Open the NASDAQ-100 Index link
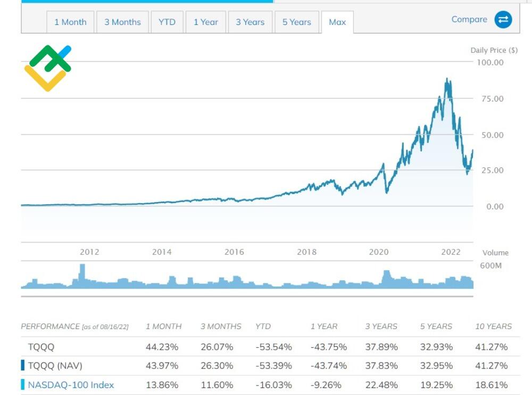This screenshot has width=532, height=395. pyautogui.click(x=71, y=385)
